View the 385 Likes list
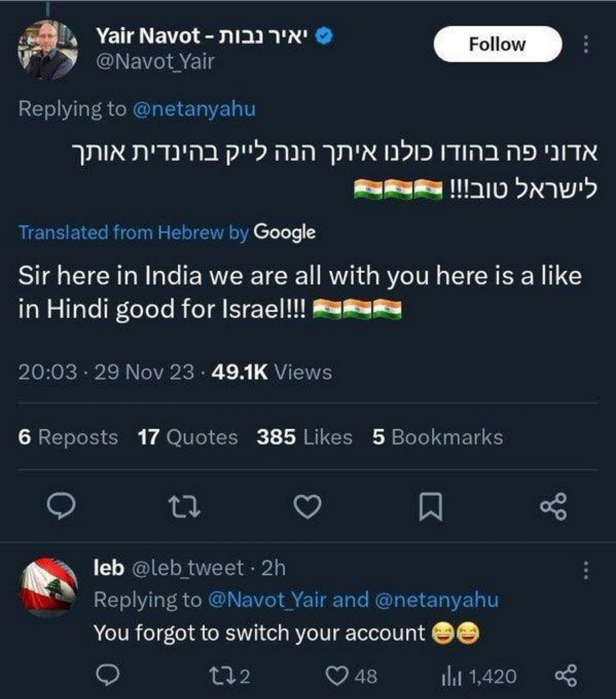616x699 pixels. (305, 437)
